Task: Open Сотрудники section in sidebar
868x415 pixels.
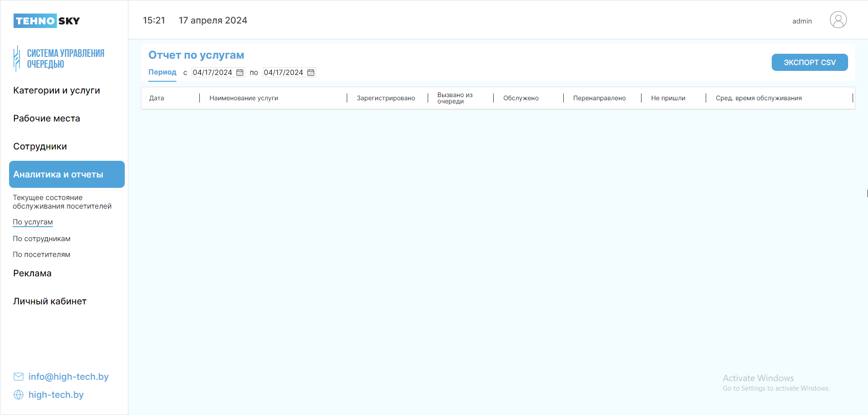Action: [40, 146]
